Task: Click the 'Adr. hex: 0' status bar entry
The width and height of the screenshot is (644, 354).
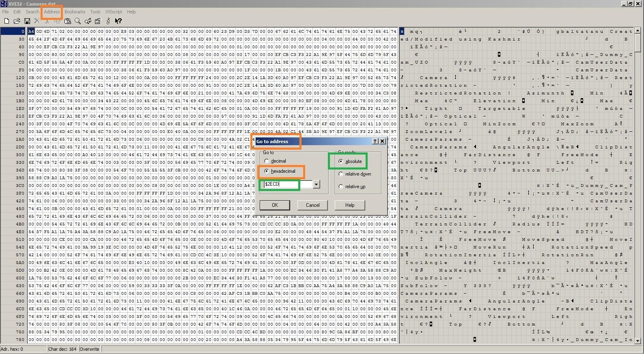Action: point(23,349)
